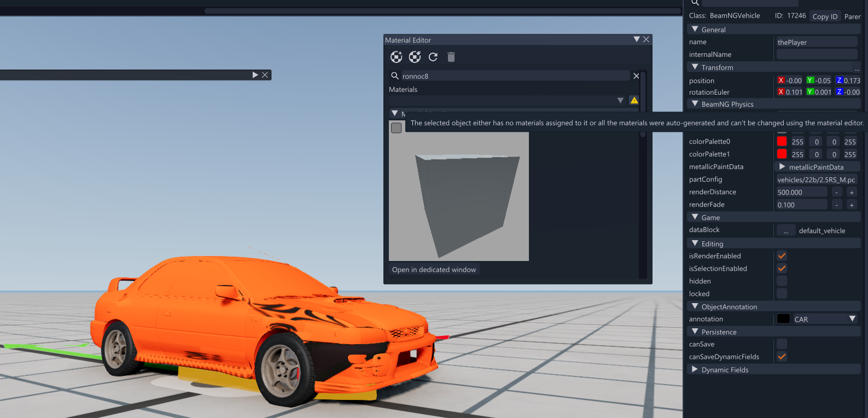Screen dimensions: 868x418
Task: Collapse the Game section
Action: [695, 217]
